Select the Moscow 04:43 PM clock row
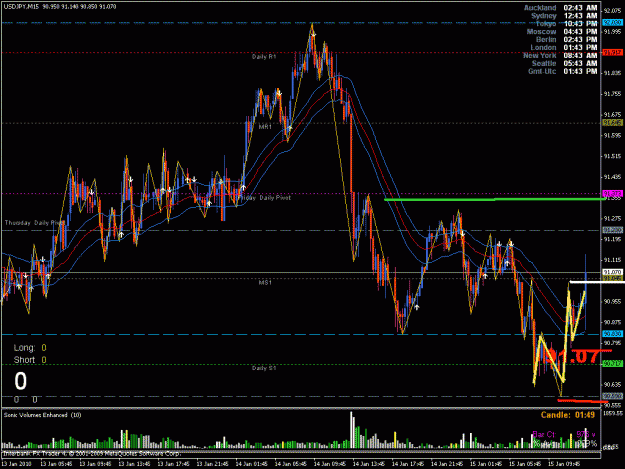 562,31
